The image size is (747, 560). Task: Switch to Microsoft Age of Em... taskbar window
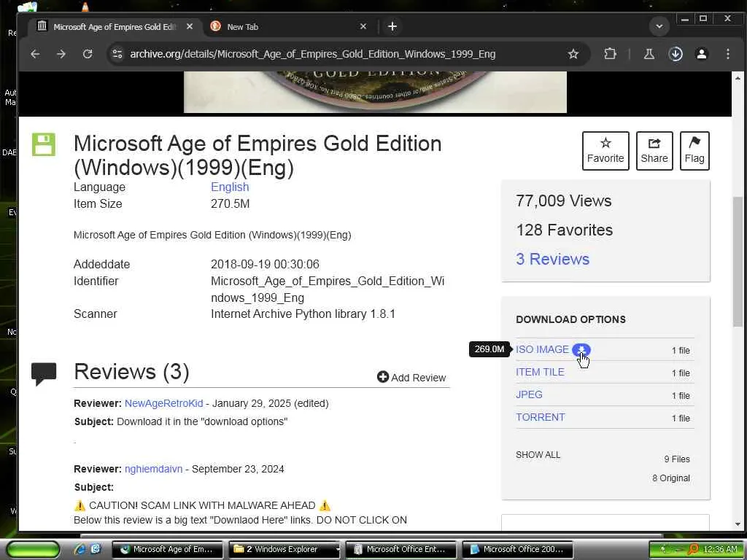167,550
